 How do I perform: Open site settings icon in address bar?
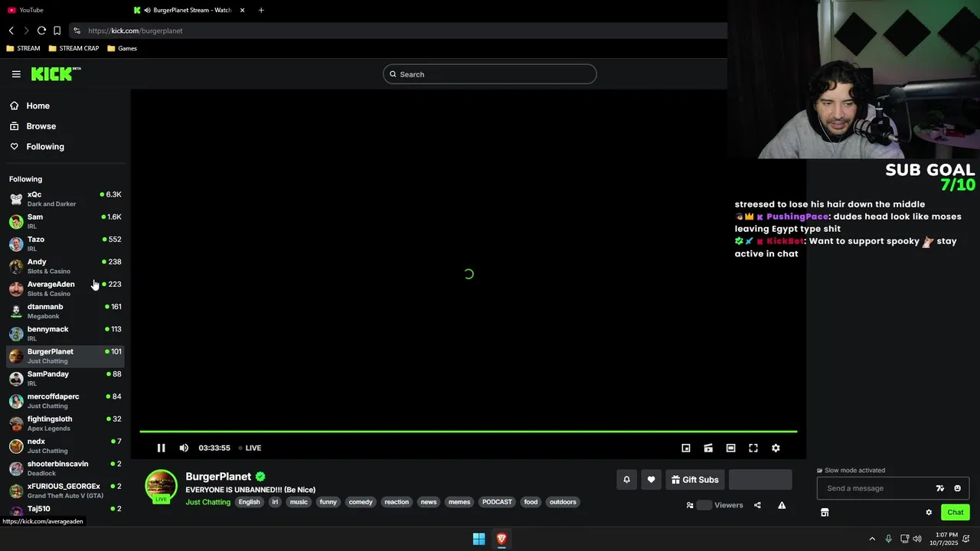pyautogui.click(x=77, y=31)
